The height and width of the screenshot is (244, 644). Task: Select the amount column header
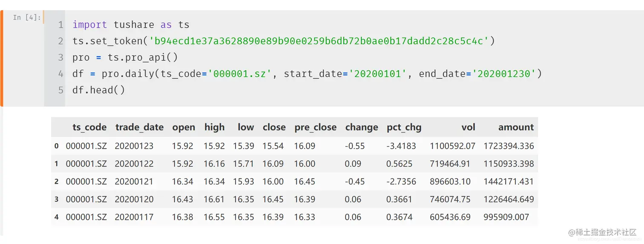[x=516, y=128]
